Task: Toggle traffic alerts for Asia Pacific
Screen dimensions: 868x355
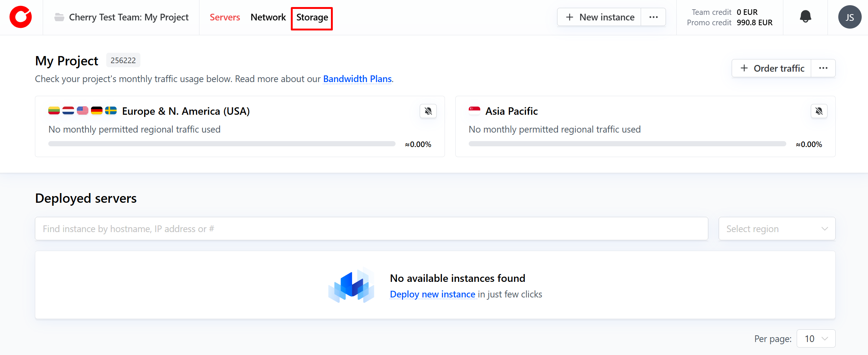Action: coord(819,111)
